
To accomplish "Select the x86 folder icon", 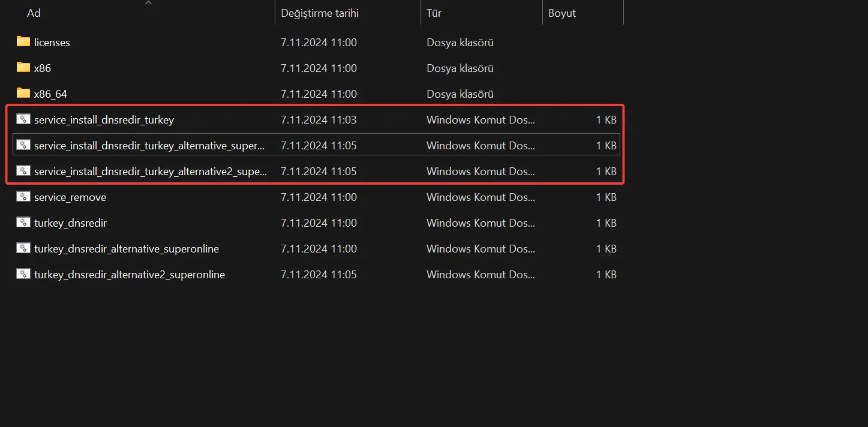I will 23,68.
